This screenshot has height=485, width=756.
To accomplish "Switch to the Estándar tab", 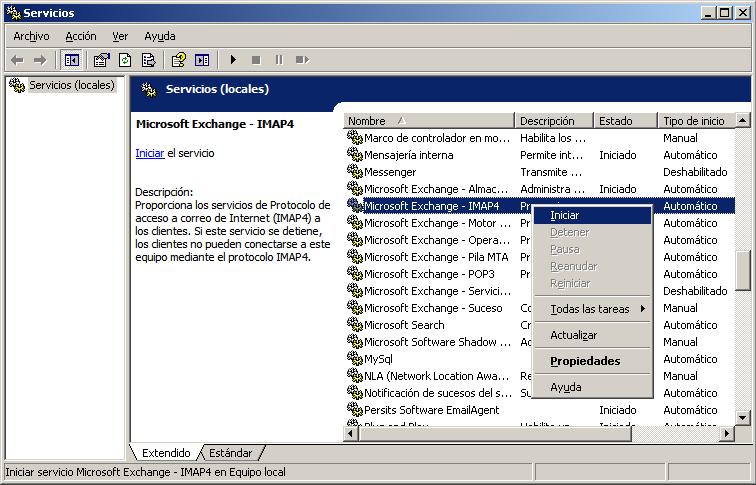I will pyautogui.click(x=232, y=453).
